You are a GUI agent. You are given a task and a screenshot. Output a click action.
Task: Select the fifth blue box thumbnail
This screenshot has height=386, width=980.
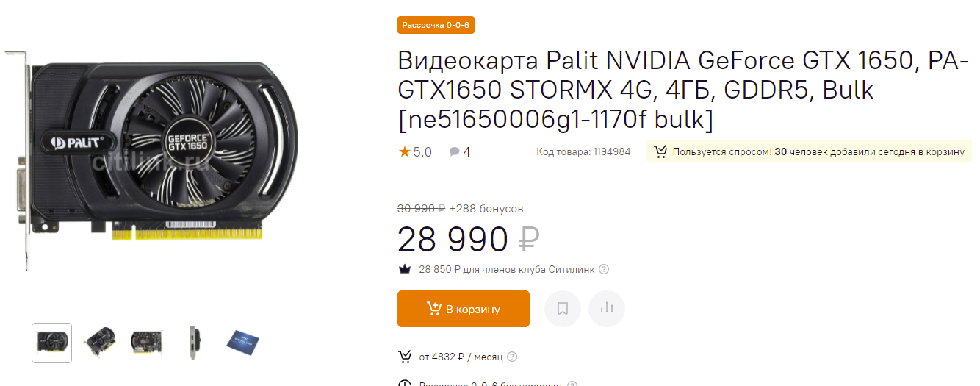(x=242, y=343)
